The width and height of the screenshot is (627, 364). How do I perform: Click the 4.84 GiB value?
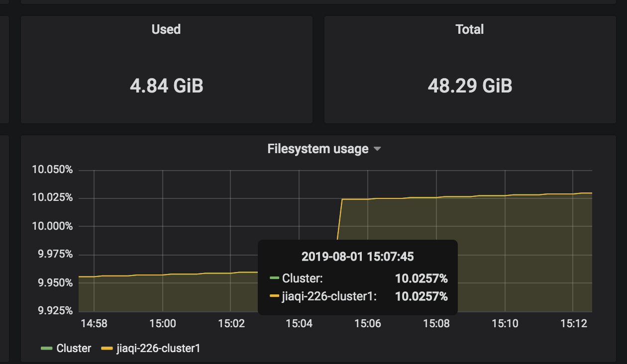pos(166,85)
